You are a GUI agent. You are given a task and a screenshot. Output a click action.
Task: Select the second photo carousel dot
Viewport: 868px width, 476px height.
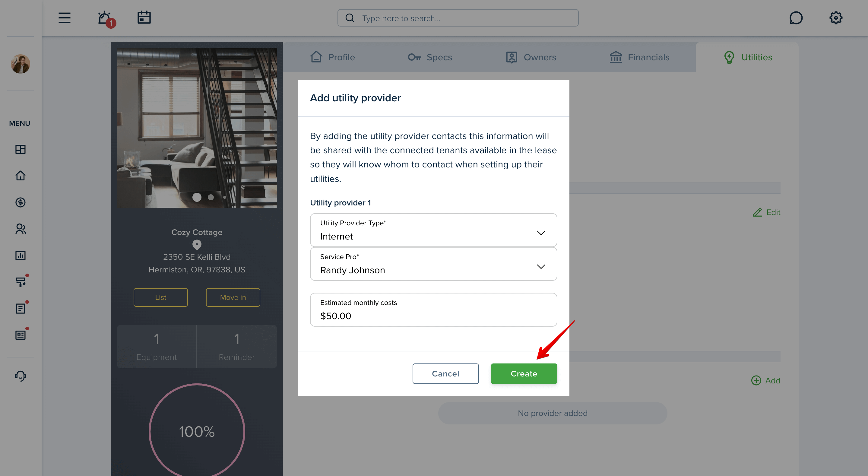(211, 197)
